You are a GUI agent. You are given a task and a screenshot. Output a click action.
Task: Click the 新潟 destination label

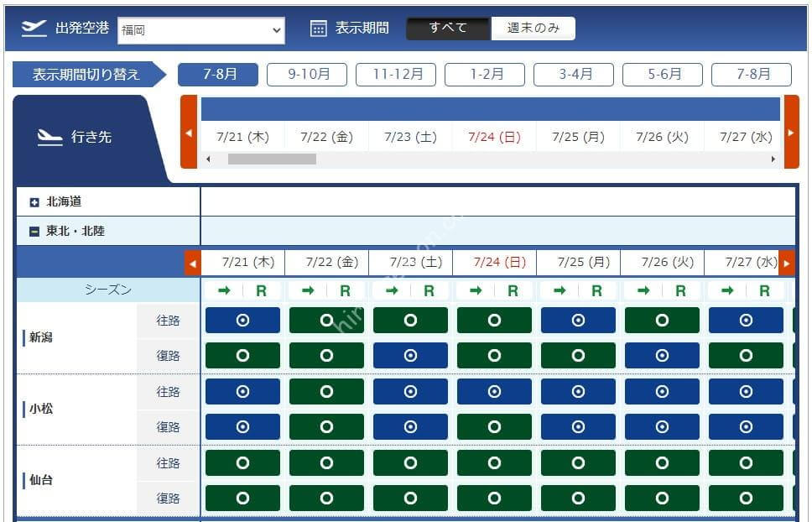[x=40, y=337]
